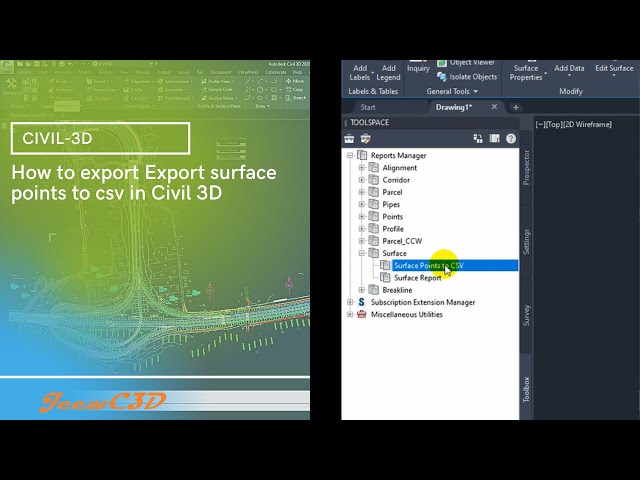
Task: Select the Pipes tree item
Action: click(391, 204)
